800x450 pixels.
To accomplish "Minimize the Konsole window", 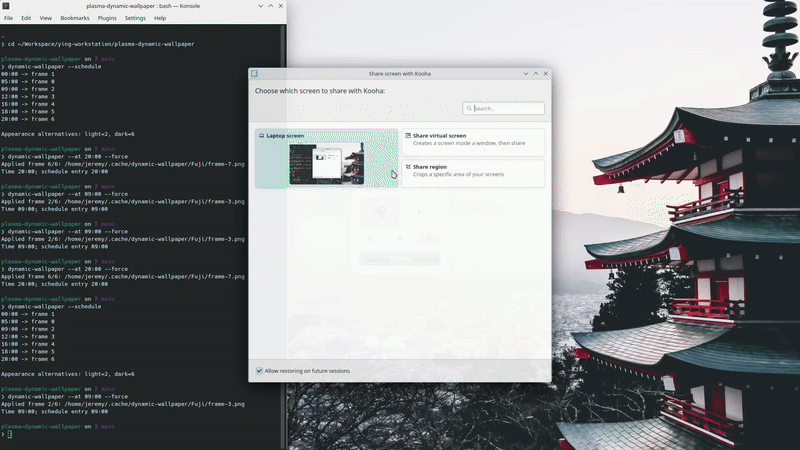I will coord(261,6).
